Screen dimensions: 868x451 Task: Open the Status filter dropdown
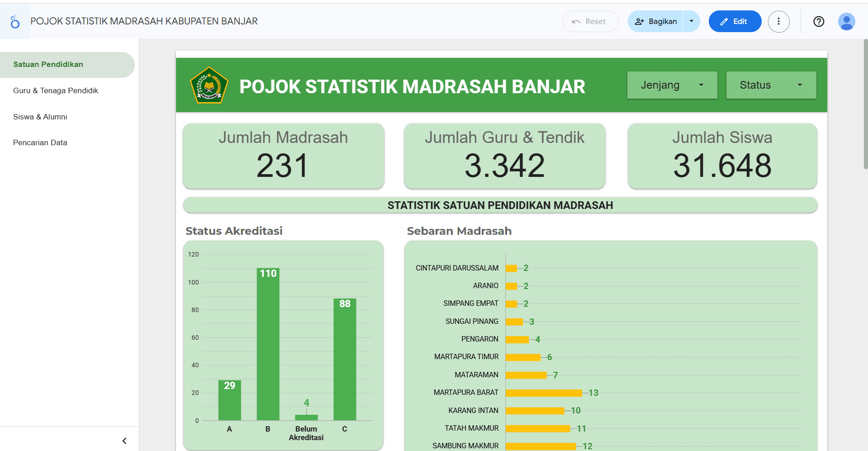[770, 85]
